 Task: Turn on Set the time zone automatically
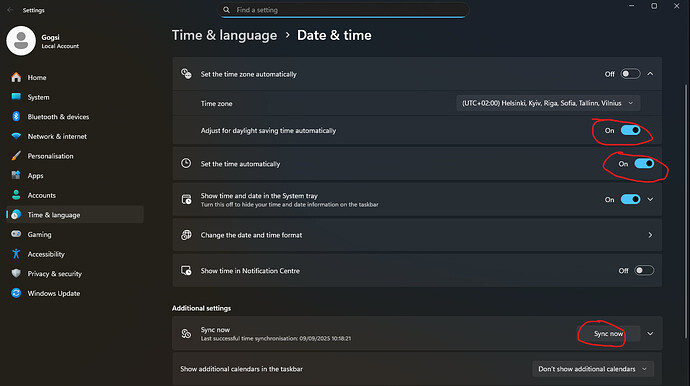[630, 74]
